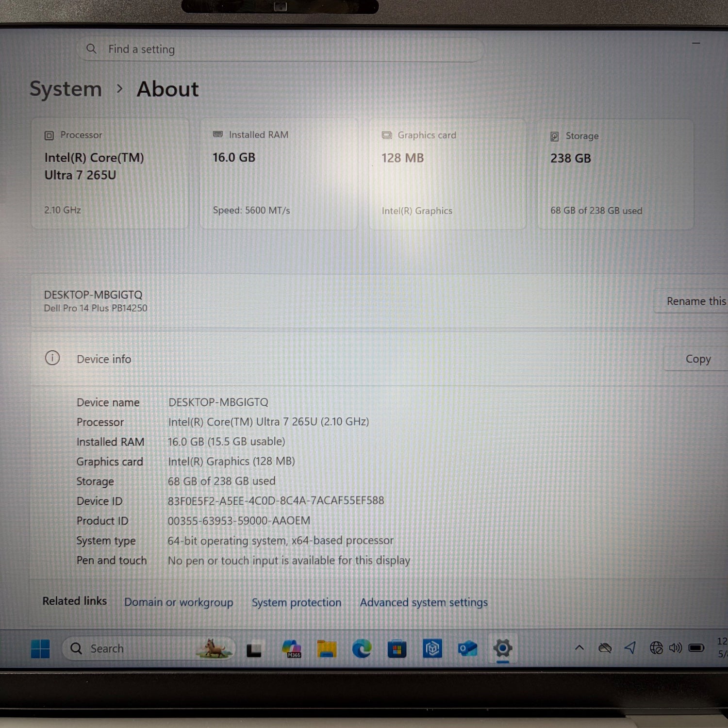This screenshot has height=728, width=728.
Task: Open the Storage info card
Action: click(615, 174)
